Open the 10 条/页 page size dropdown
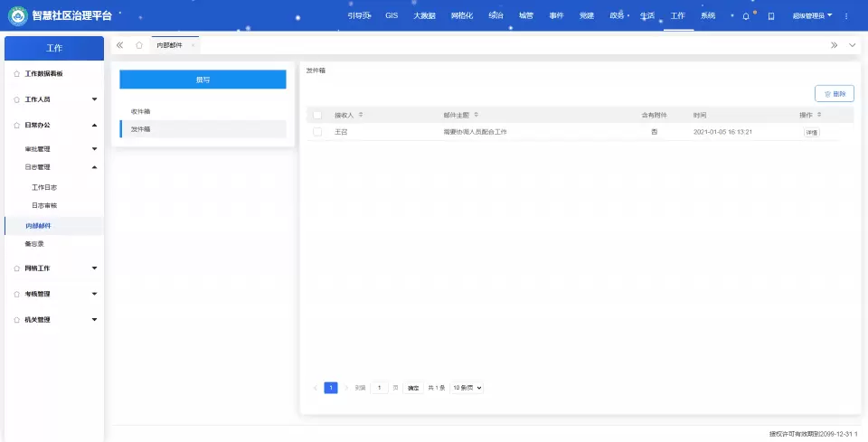This screenshot has height=442, width=868. click(x=467, y=388)
